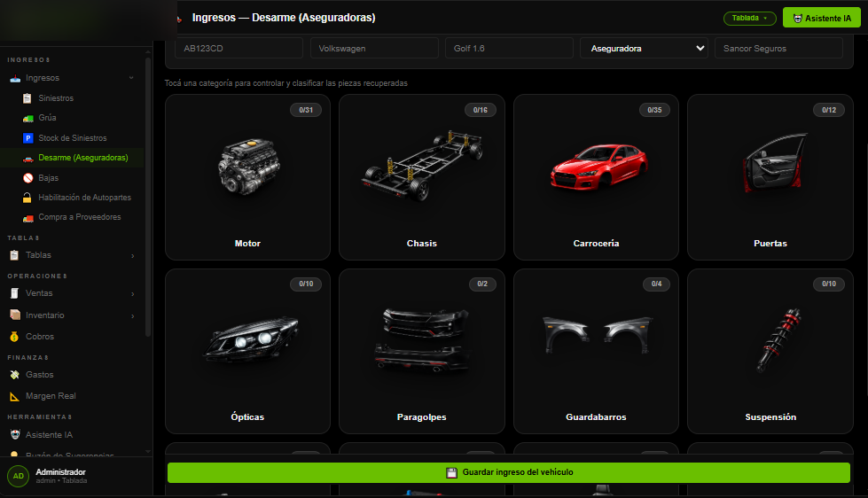The height and width of the screenshot is (498, 868).
Task: Click the Gastos flying money icon
Action: pos(15,375)
